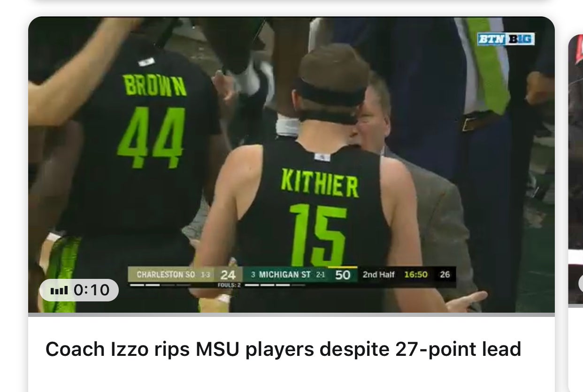The image size is (583, 392).
Task: Click the number 15 on the jersey
Action: pos(318,235)
